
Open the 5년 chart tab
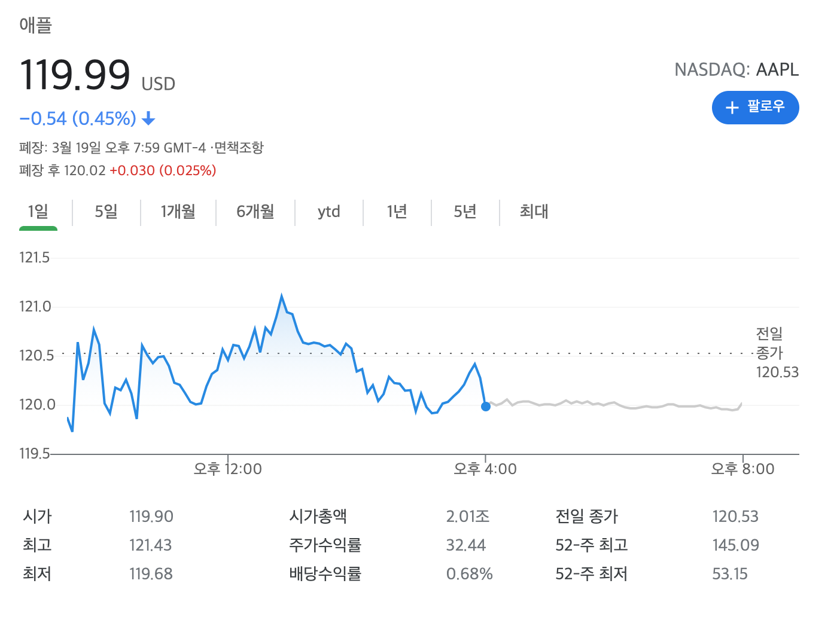[465, 212]
